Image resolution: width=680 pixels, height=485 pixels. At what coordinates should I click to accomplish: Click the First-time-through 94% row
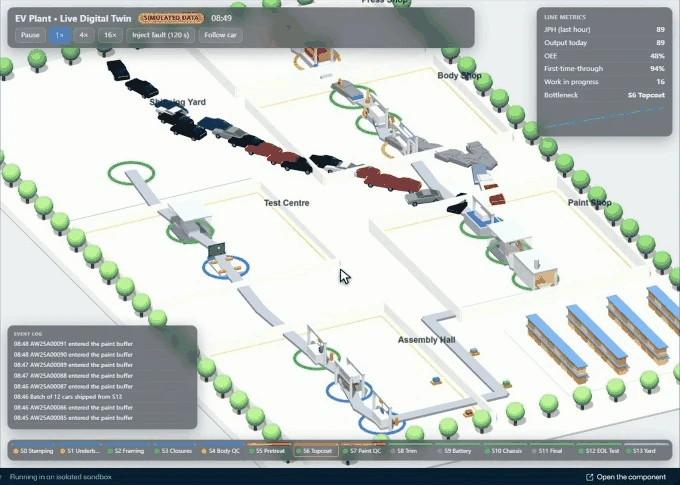click(604, 69)
